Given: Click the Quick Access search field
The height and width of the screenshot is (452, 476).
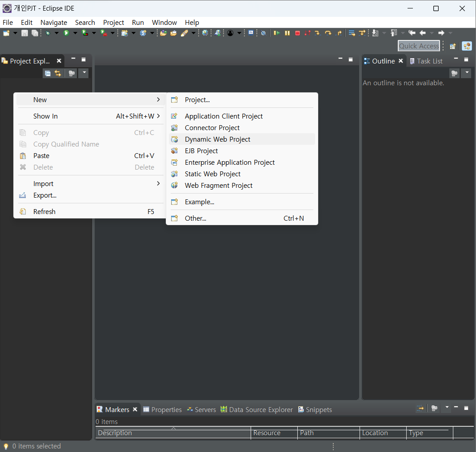Looking at the screenshot, I should [x=419, y=46].
